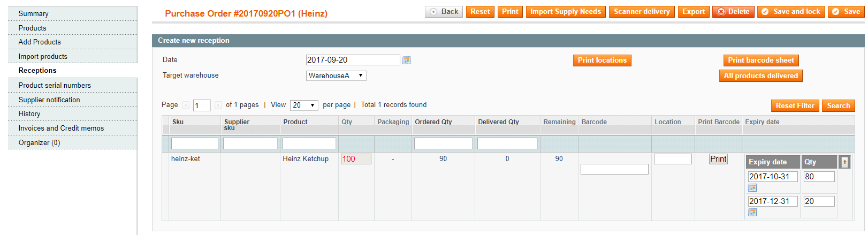Viewport: 868px width, 235px height.
Task: Focus Barcode input for heinz-ket row
Action: click(614, 169)
